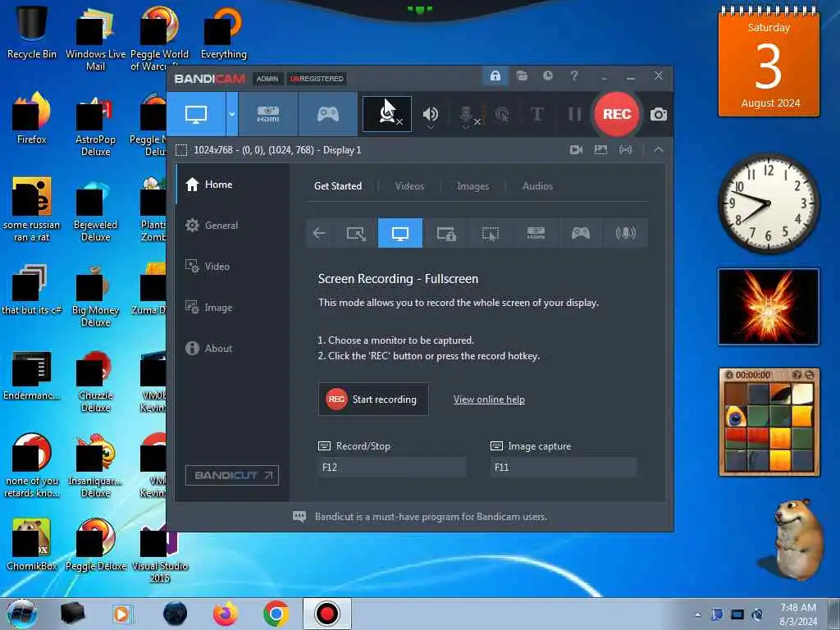Click the pause recording icon
840x630 pixels.
point(574,114)
